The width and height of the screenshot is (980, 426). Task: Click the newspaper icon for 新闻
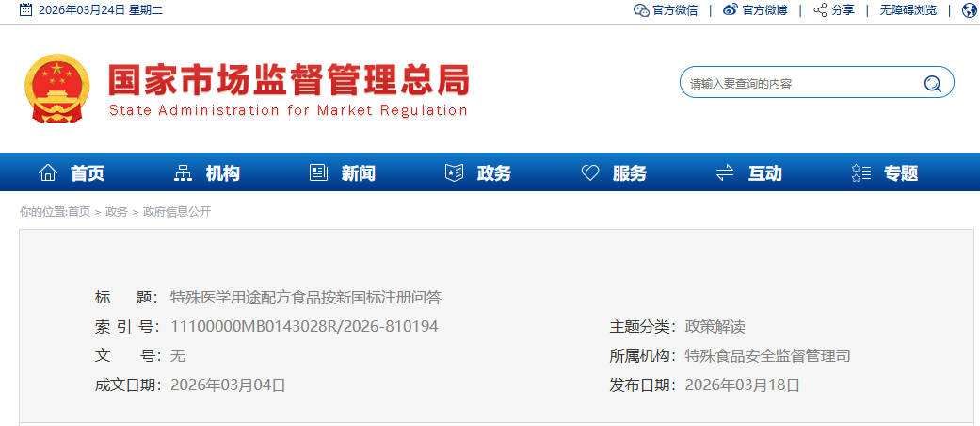click(x=318, y=172)
